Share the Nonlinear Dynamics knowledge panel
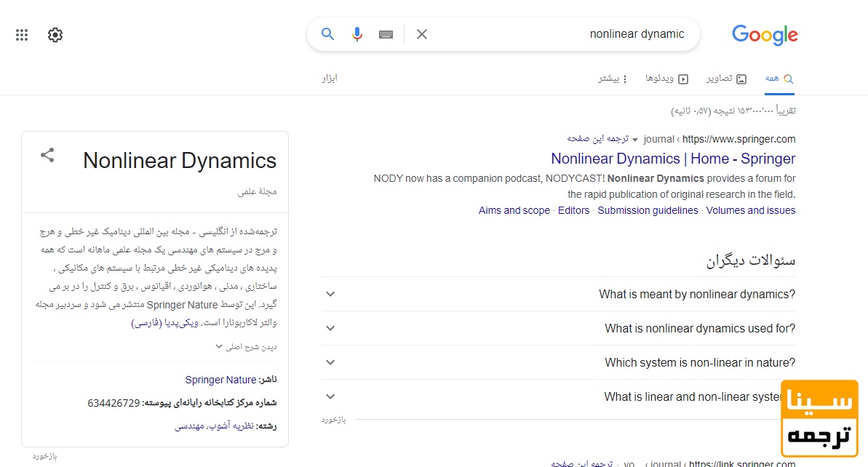 click(x=47, y=155)
